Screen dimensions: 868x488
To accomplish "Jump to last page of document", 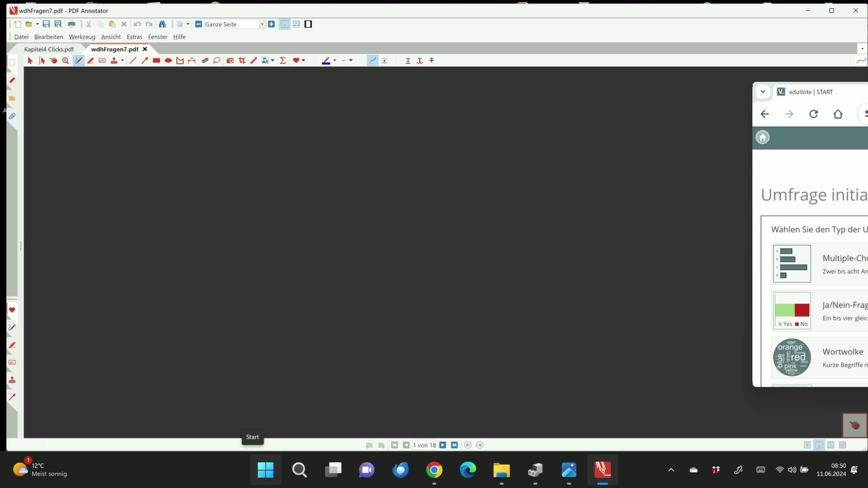I will click(x=454, y=445).
